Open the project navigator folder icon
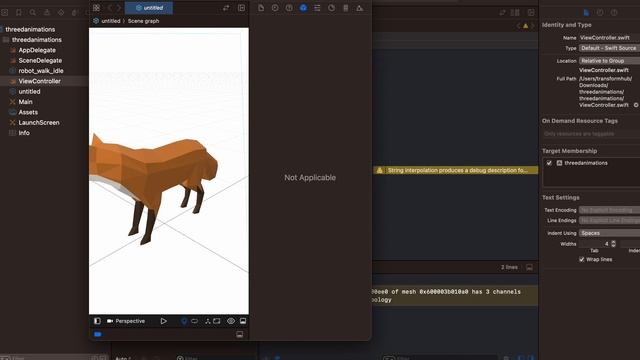Screen dimensions: 640x360 pos(4,13)
